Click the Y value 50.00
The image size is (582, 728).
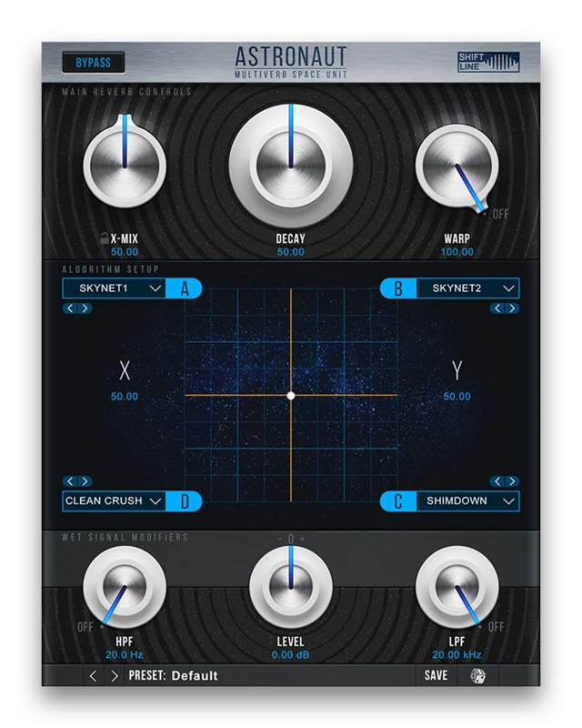pos(457,397)
